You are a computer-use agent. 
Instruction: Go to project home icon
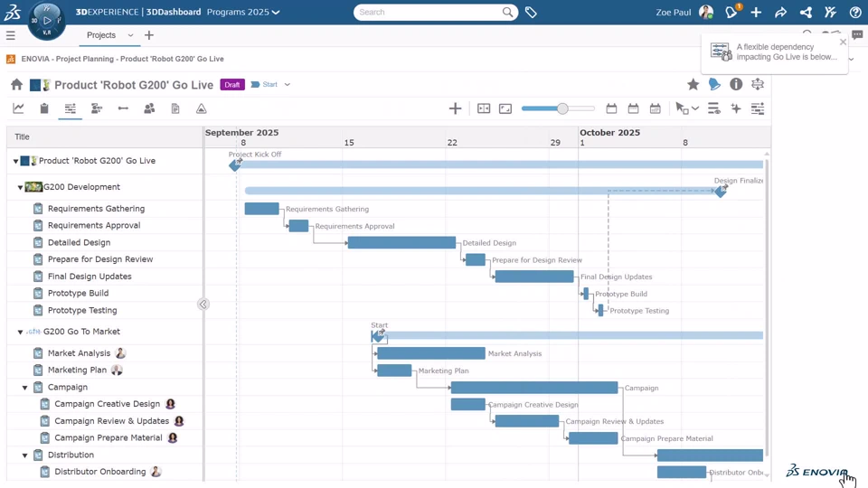pyautogui.click(x=16, y=85)
